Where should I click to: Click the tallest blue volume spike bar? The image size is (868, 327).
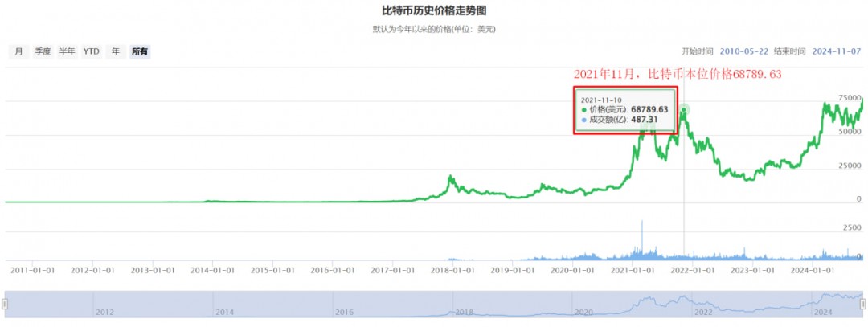point(642,233)
